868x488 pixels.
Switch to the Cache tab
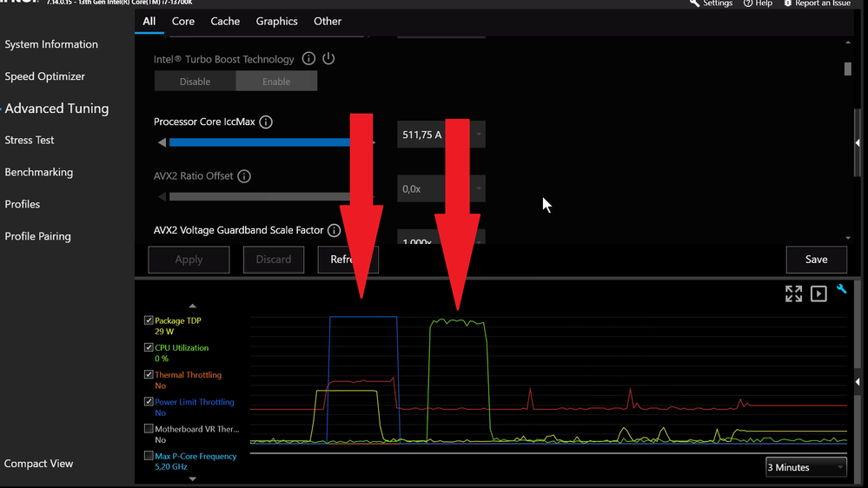(x=225, y=21)
